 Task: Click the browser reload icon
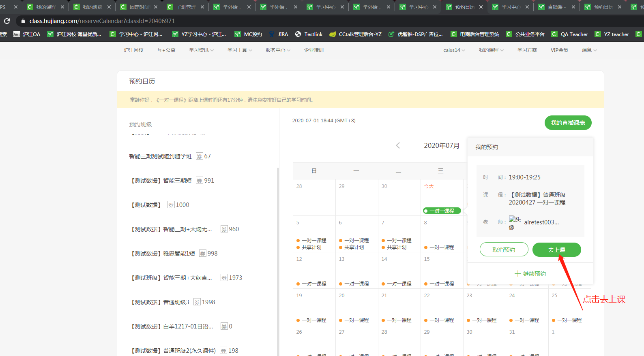pos(7,21)
